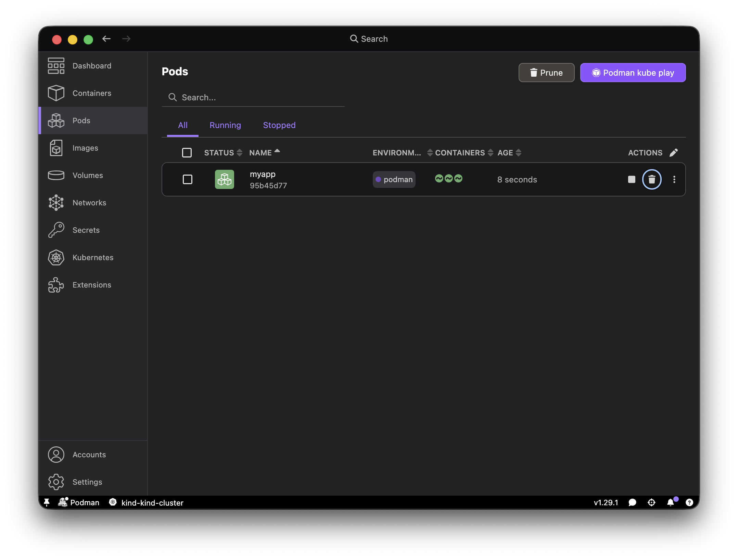Screen dimensions: 738x560
Task: Sort pods by Status column
Action: point(223,153)
